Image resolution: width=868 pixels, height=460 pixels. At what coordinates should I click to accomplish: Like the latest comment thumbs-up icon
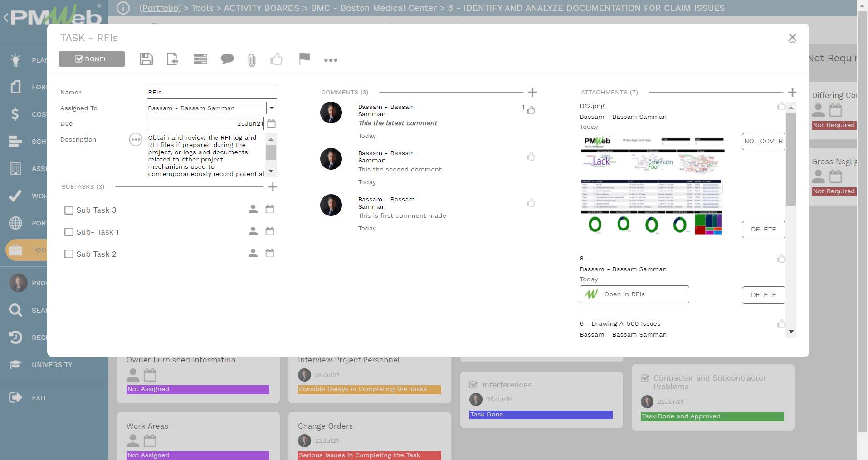click(x=531, y=110)
